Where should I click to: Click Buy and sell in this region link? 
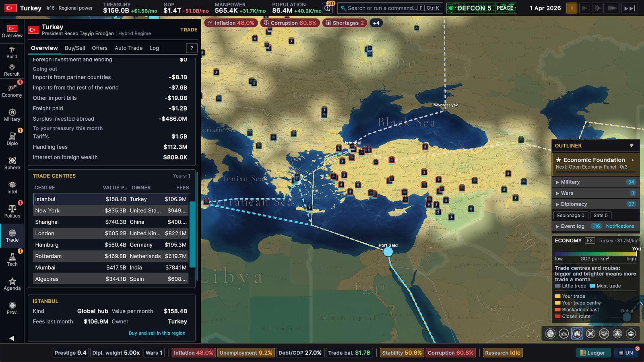157,333
